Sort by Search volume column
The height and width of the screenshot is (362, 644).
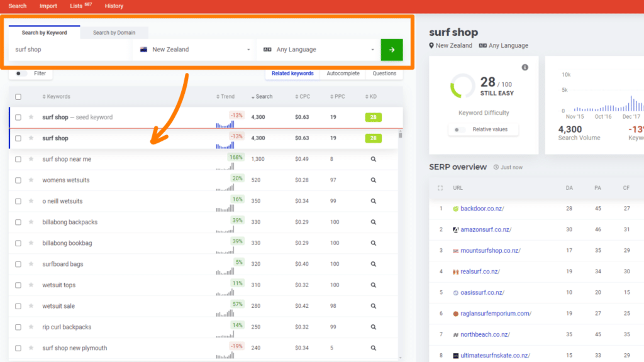262,96
